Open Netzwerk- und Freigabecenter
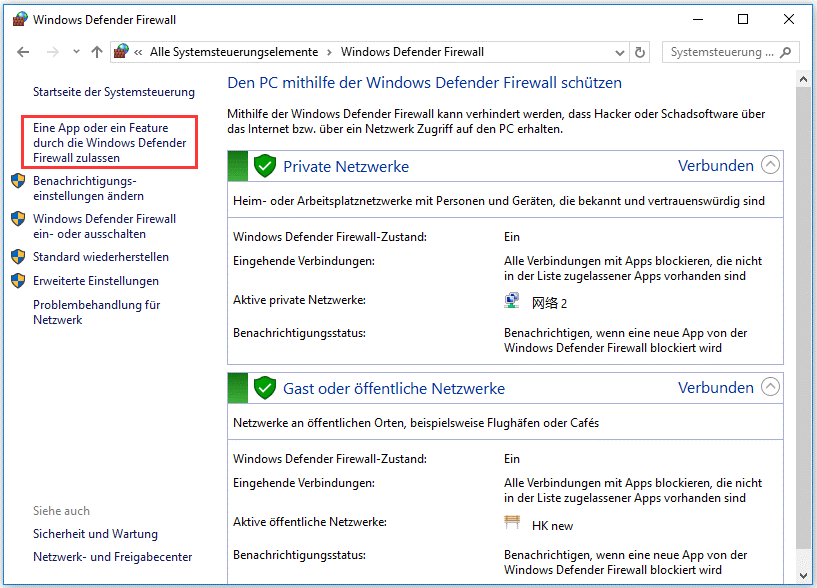 113,557
